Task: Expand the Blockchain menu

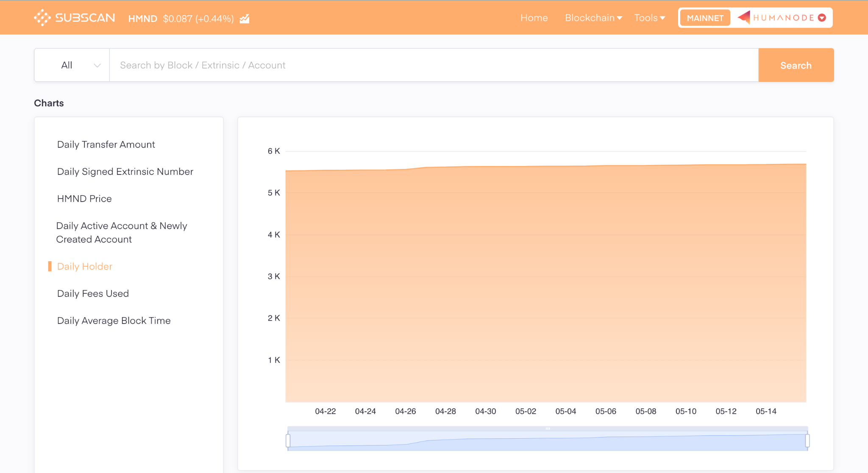Action: 593,18
